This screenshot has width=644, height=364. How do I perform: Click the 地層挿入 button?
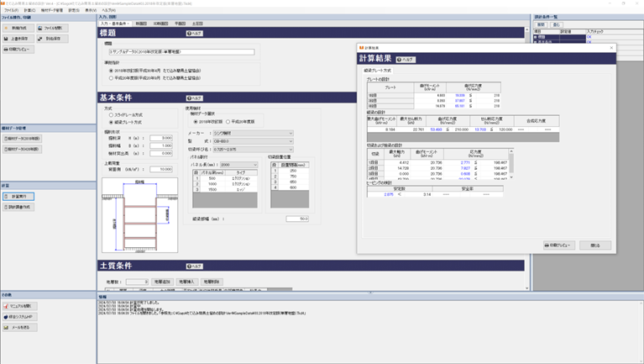(186, 282)
